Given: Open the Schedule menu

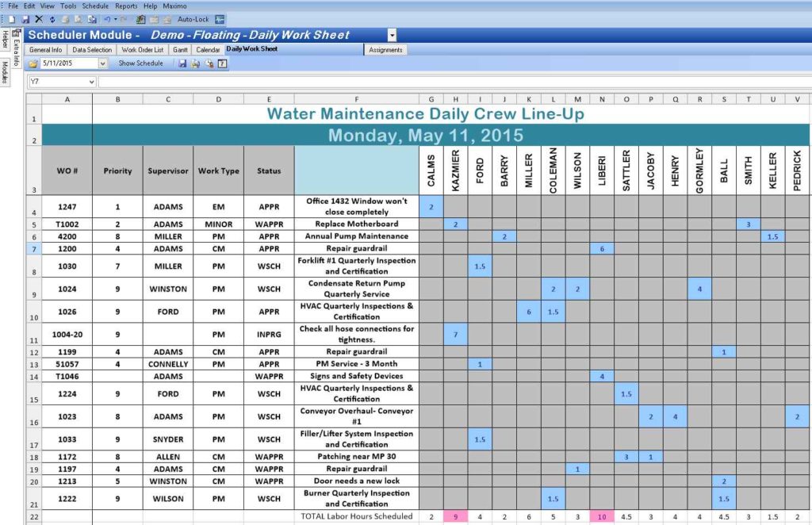Looking at the screenshot, I should coord(94,6).
